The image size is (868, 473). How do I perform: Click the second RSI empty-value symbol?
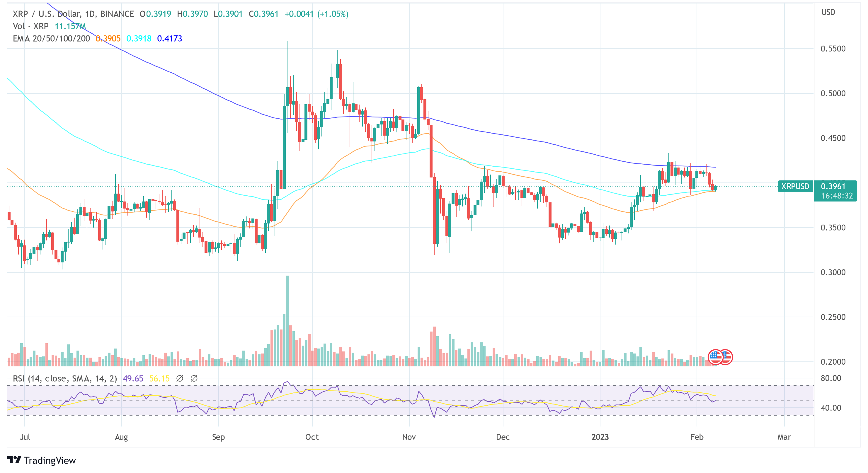(x=194, y=378)
